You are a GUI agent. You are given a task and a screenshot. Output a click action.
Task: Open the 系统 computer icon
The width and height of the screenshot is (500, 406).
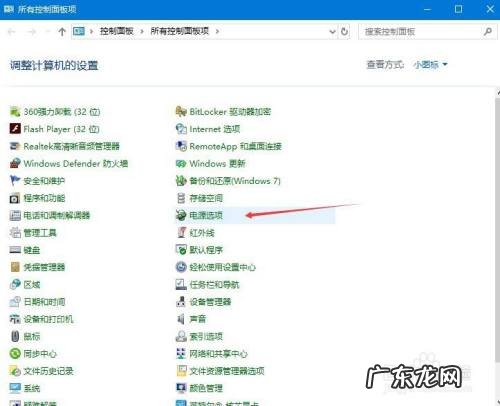[15, 388]
